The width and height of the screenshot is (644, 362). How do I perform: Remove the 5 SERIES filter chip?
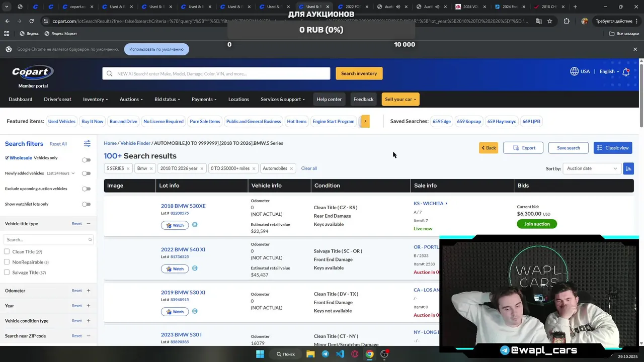[128, 168]
